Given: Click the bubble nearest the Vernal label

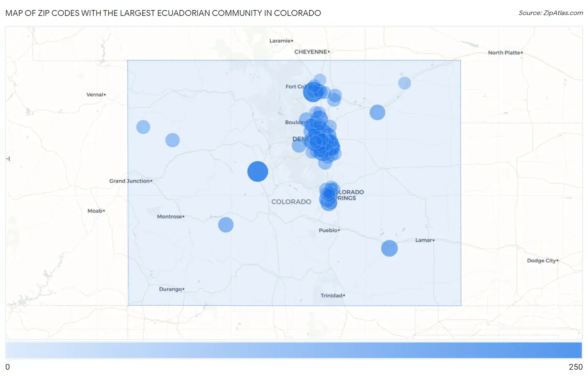Looking at the screenshot, I should [x=143, y=127].
